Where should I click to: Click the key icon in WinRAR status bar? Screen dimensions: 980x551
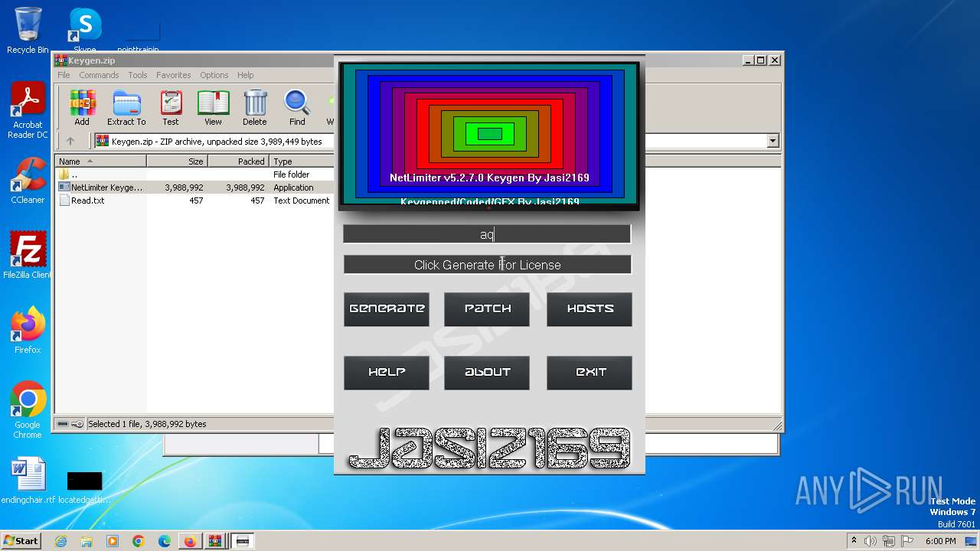click(x=77, y=424)
